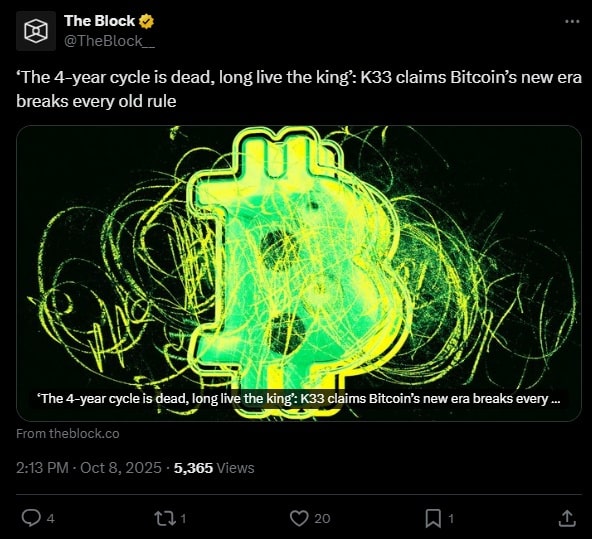Open the 'From theblock.co' source link
This screenshot has height=539, width=592.
pyautogui.click(x=68, y=434)
